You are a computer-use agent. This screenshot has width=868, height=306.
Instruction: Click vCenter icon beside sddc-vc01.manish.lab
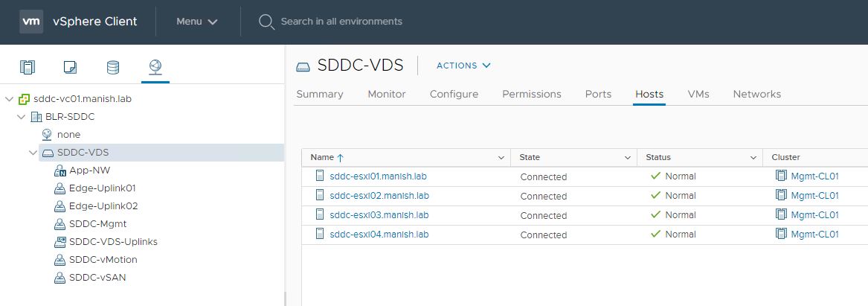25,99
